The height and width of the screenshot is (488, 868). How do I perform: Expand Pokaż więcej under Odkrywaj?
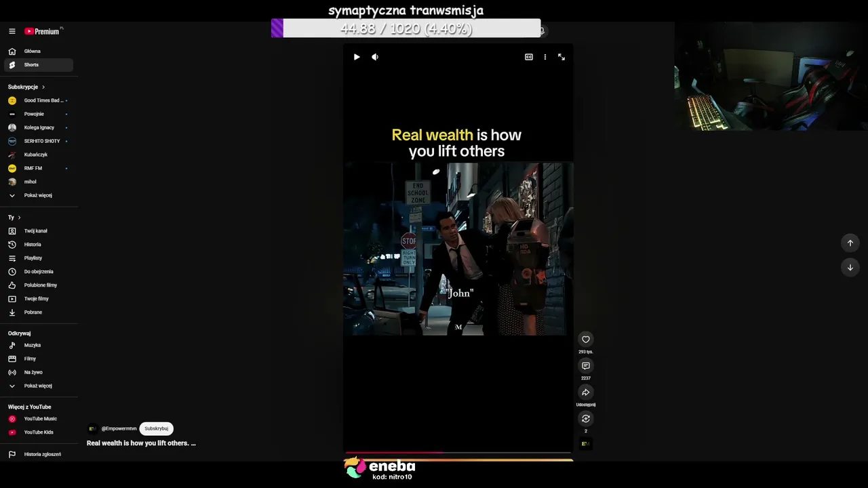(39, 386)
